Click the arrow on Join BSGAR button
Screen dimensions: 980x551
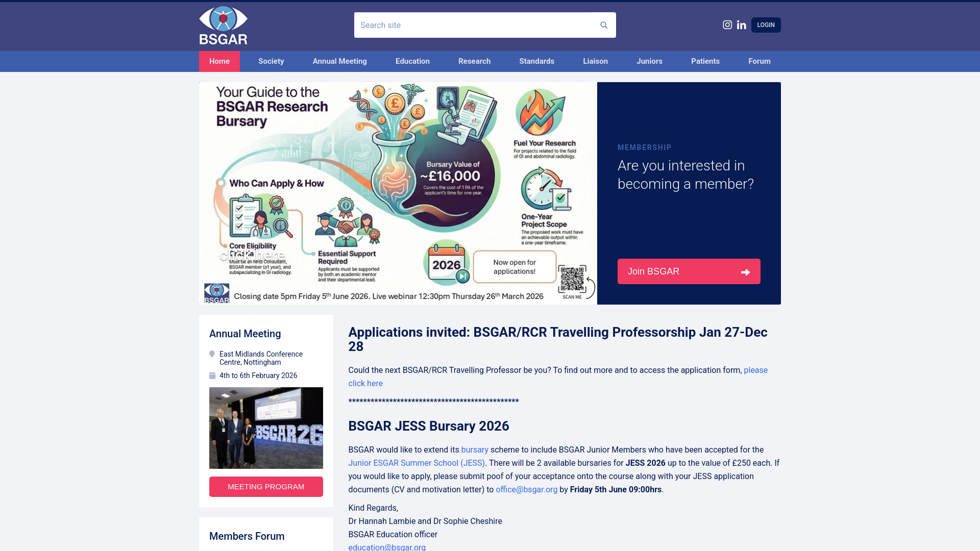746,272
